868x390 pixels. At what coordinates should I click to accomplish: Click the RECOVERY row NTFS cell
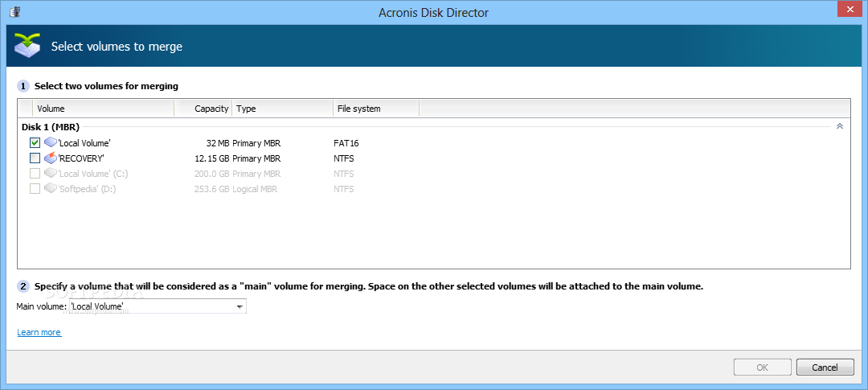tap(344, 158)
